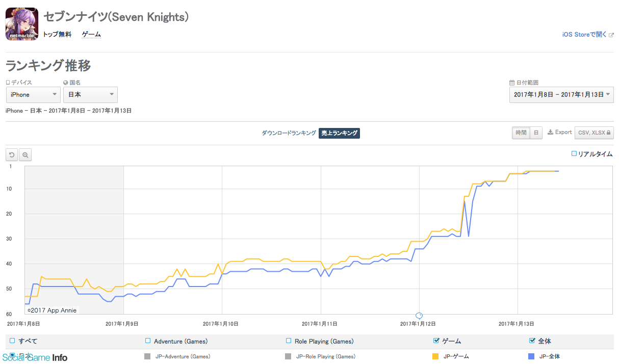Click the JP-ゲーム legend label

point(456,356)
